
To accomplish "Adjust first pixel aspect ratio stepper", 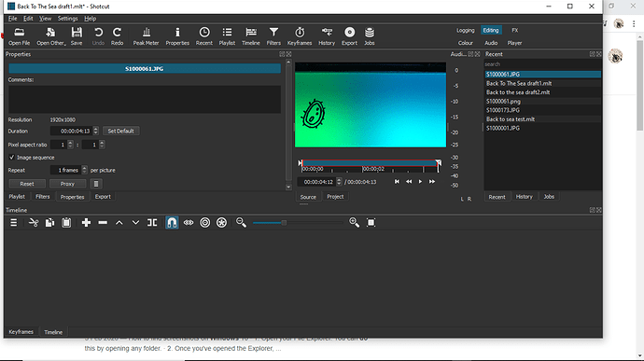I will point(70,145).
